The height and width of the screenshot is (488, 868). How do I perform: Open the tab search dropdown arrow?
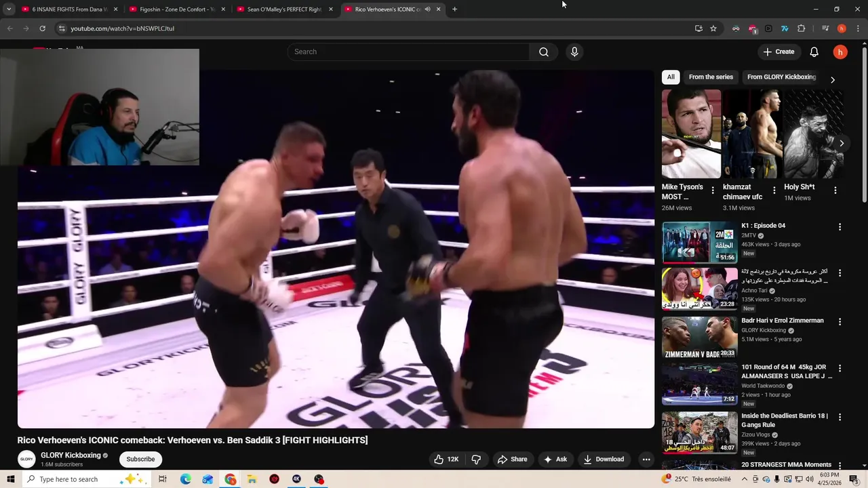tap(9, 9)
